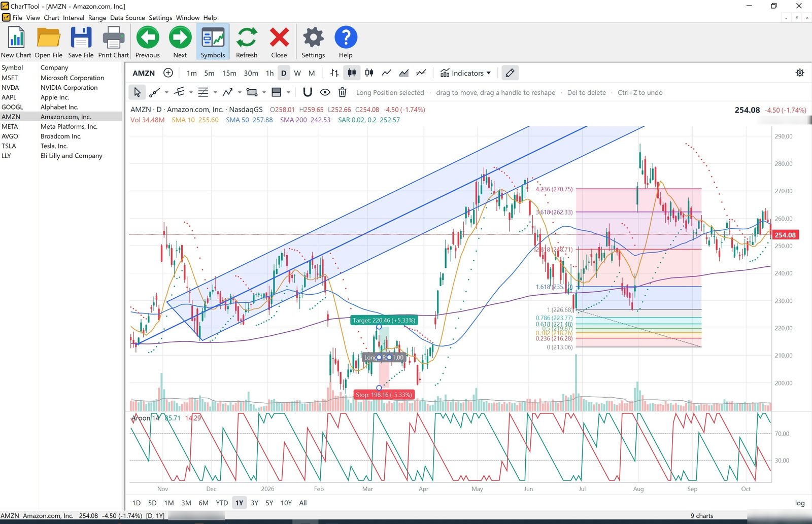The height and width of the screenshot is (524, 812).
Task: Select the solid candles chart style
Action: 352,73
